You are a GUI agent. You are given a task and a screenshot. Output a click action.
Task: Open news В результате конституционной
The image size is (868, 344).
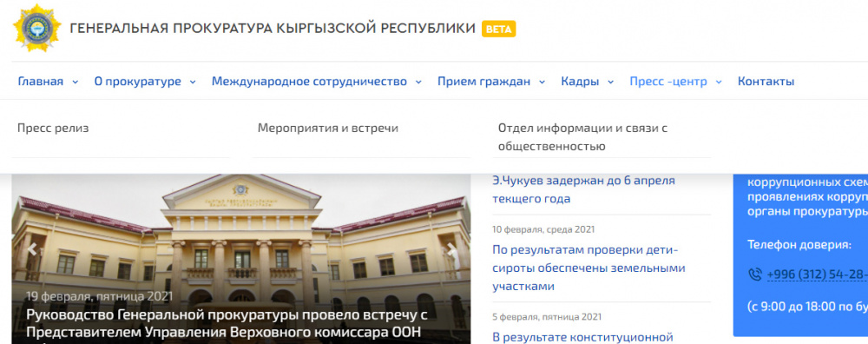[582, 337]
